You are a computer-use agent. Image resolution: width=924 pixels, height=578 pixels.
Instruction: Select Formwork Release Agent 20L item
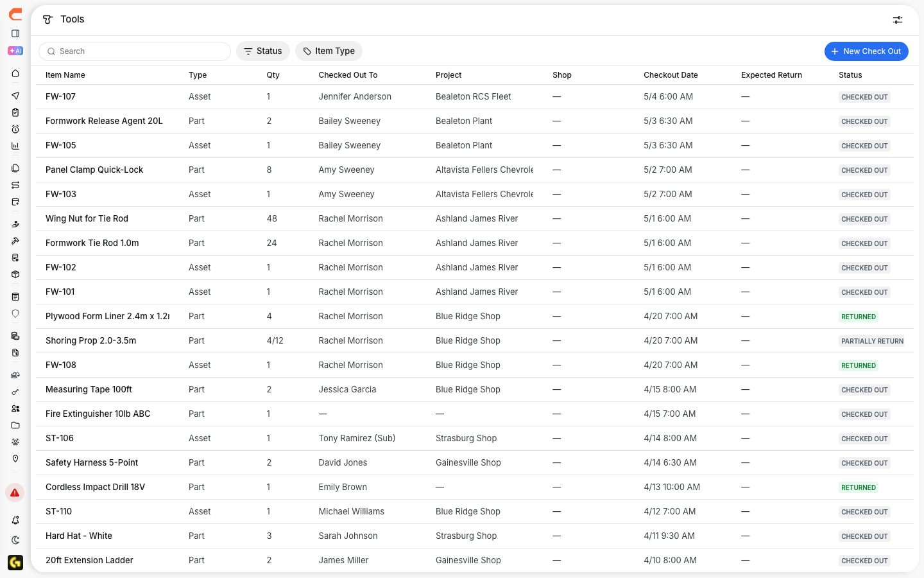click(104, 121)
